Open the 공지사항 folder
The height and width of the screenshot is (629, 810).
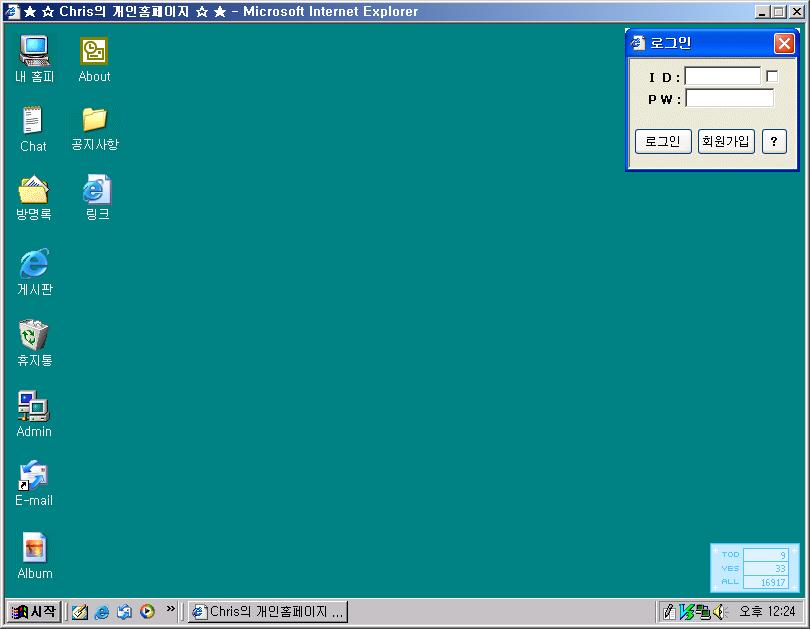coord(94,120)
